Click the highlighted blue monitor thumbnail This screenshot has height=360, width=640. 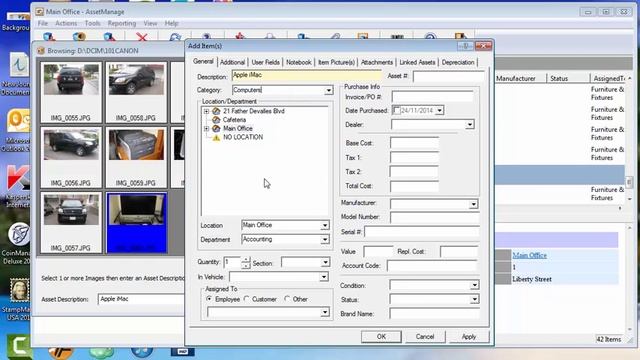click(x=136, y=222)
